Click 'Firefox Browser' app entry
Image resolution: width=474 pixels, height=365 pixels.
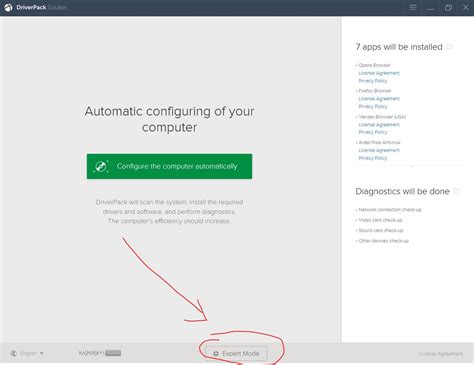point(375,91)
